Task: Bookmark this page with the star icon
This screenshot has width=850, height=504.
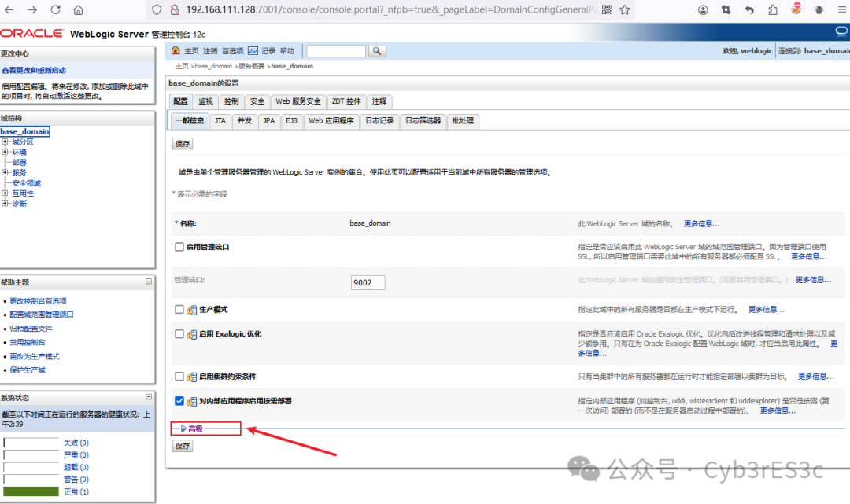Action: coord(625,9)
